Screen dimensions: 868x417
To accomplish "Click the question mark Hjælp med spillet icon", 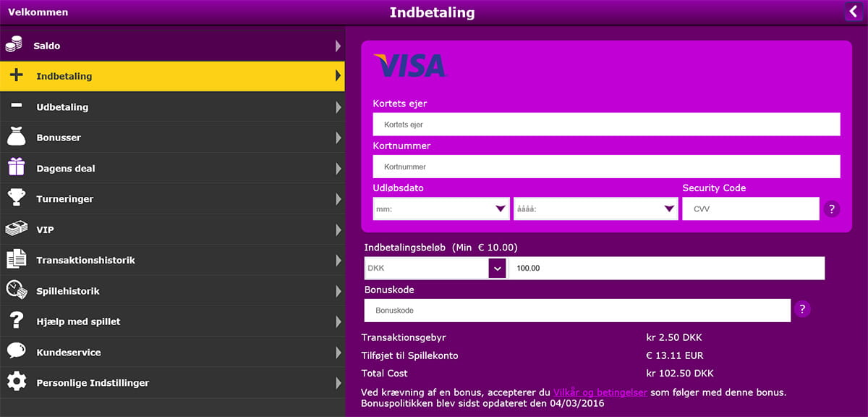I will (16, 321).
